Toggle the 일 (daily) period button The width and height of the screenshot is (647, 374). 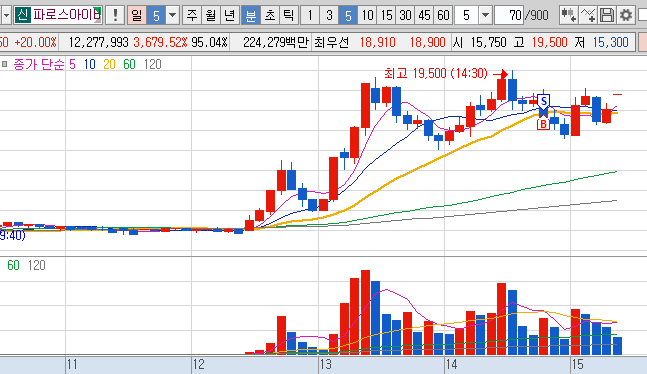tap(137, 16)
